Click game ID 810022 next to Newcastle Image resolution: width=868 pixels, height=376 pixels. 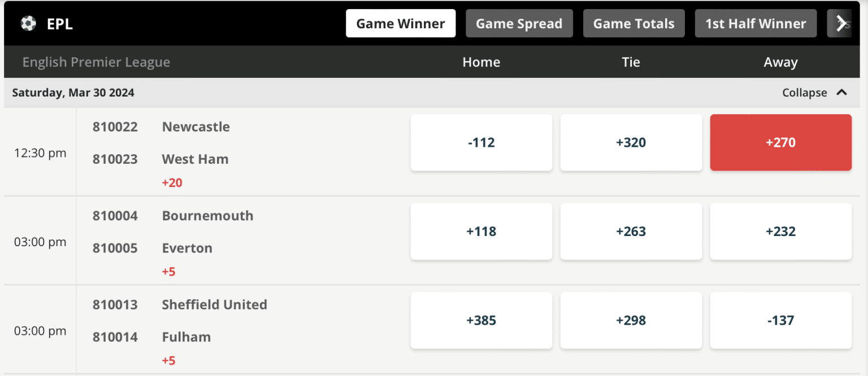pos(115,127)
